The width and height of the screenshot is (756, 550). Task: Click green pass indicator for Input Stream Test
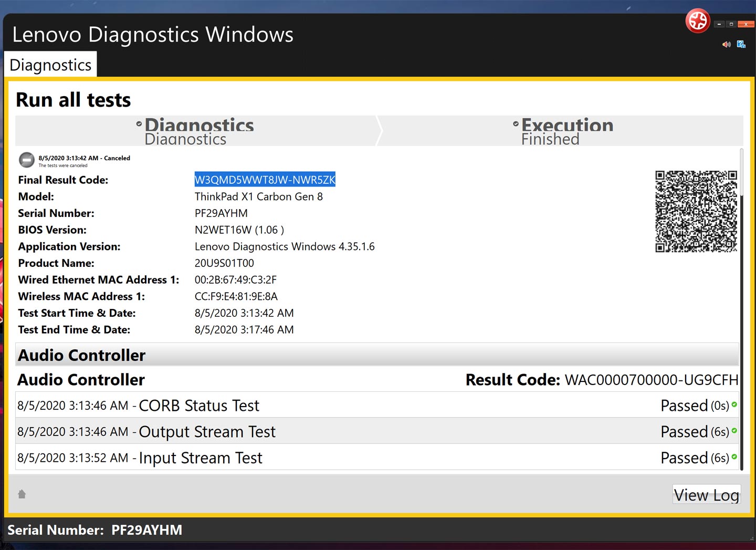tap(734, 457)
